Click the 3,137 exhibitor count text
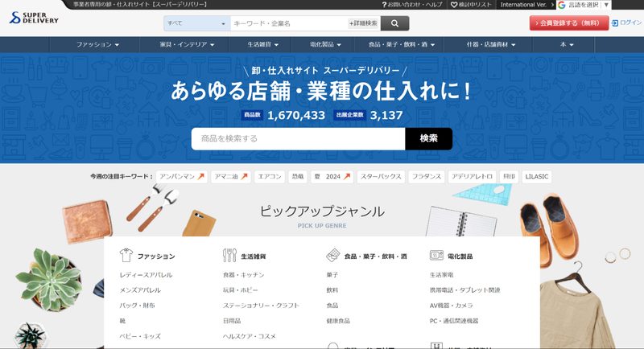The image size is (644, 349). click(x=386, y=115)
